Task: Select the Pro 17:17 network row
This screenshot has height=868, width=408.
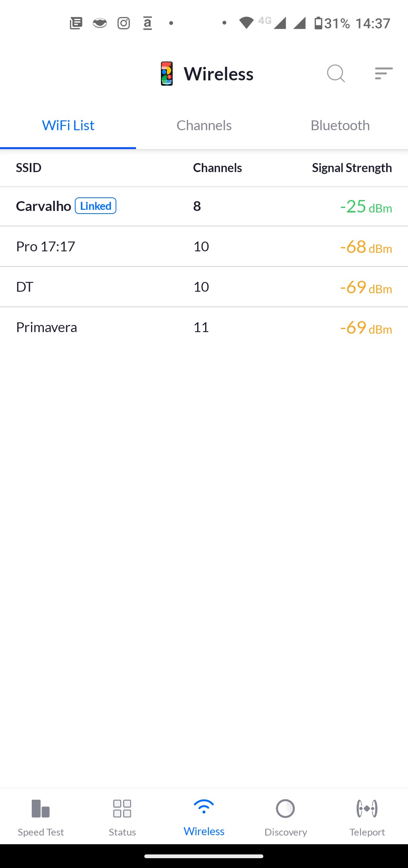Action: pyautogui.click(x=204, y=247)
